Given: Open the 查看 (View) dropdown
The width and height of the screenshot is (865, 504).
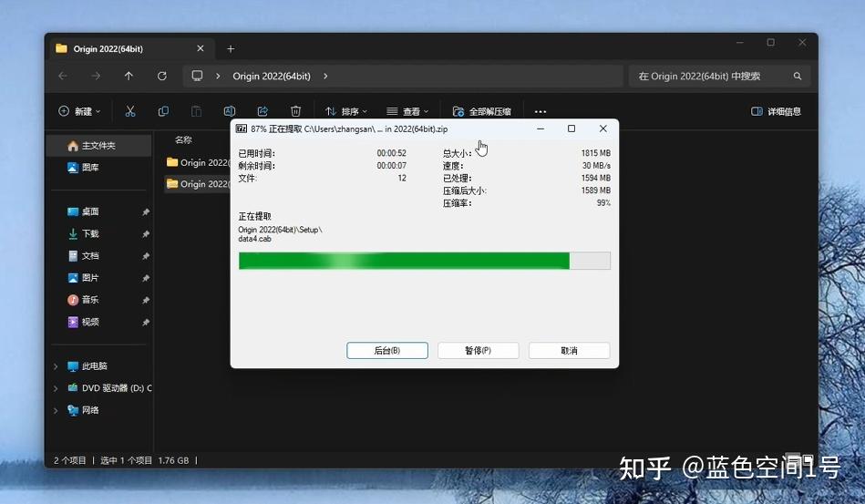Looking at the screenshot, I should coord(407,111).
